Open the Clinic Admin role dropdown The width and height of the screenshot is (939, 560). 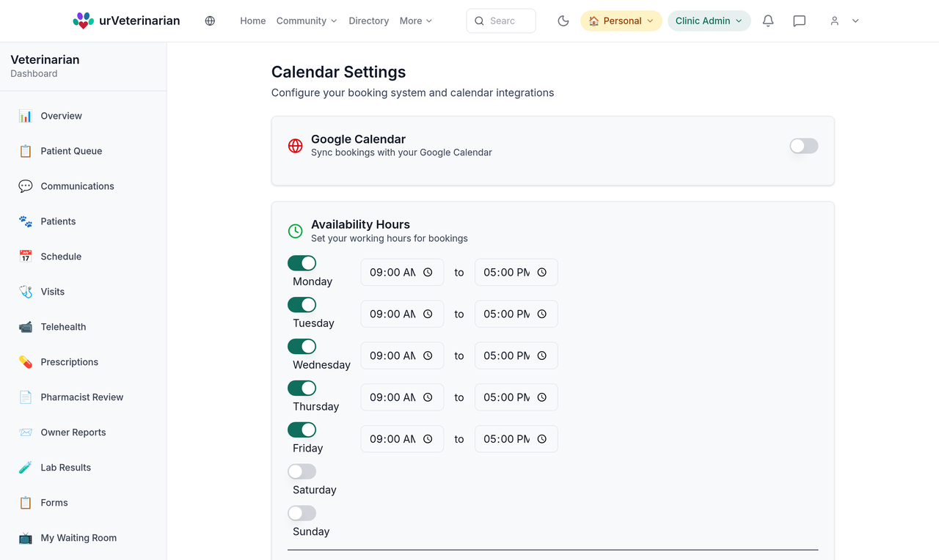(709, 21)
